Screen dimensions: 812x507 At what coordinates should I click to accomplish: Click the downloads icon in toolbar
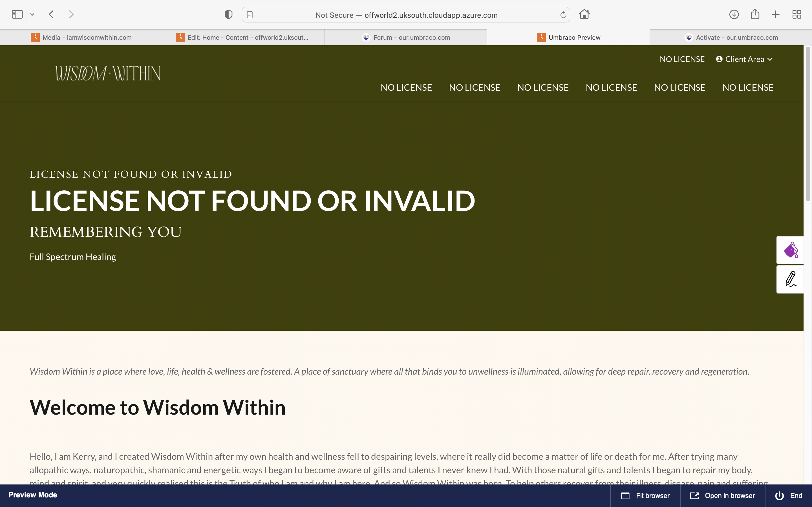pyautogui.click(x=734, y=14)
